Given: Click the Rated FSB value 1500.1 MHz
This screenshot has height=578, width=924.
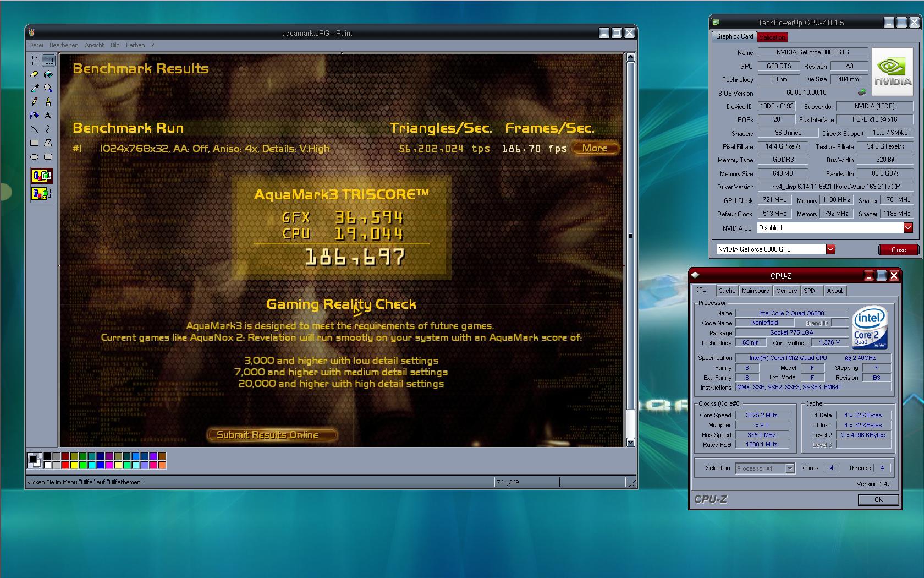Looking at the screenshot, I should point(762,444).
